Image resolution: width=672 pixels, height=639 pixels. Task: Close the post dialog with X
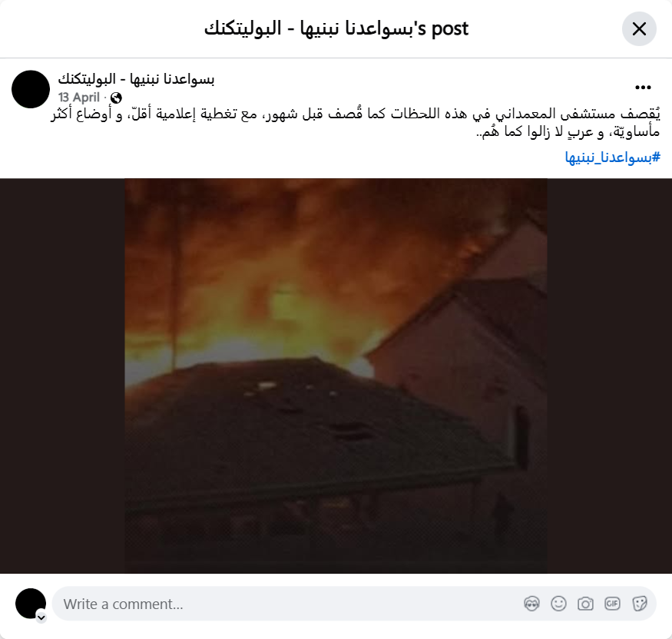(639, 28)
